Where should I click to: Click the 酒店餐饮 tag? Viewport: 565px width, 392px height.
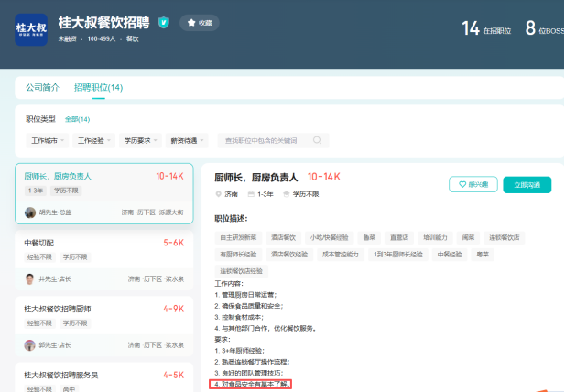(x=283, y=237)
